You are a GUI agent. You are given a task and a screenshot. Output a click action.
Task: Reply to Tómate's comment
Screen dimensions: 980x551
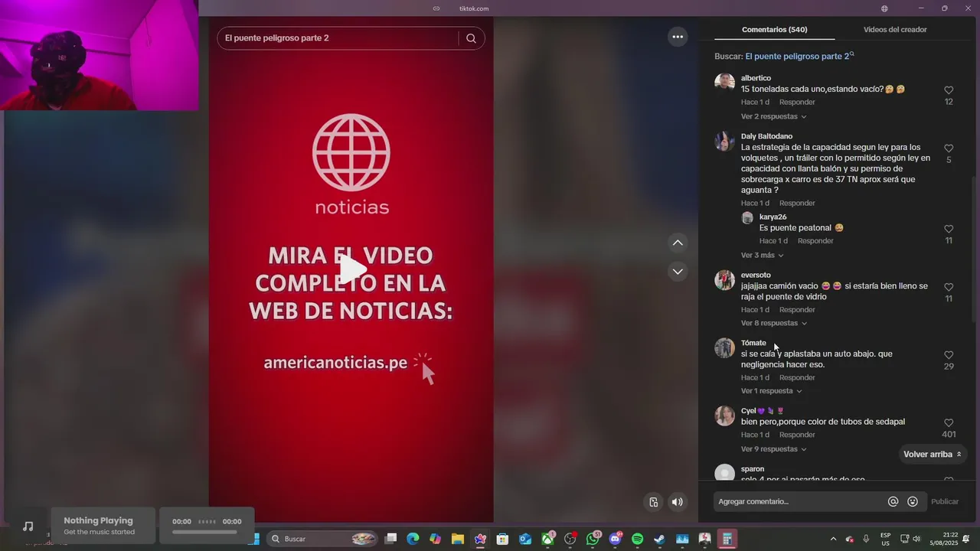point(797,377)
